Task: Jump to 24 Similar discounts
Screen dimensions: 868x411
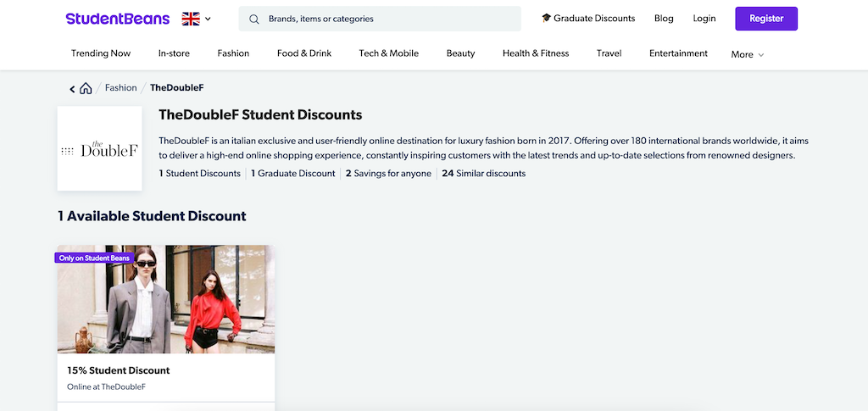Action: click(484, 173)
